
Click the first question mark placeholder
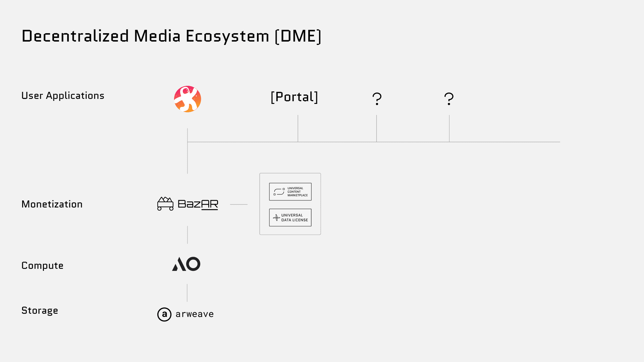pos(377,99)
